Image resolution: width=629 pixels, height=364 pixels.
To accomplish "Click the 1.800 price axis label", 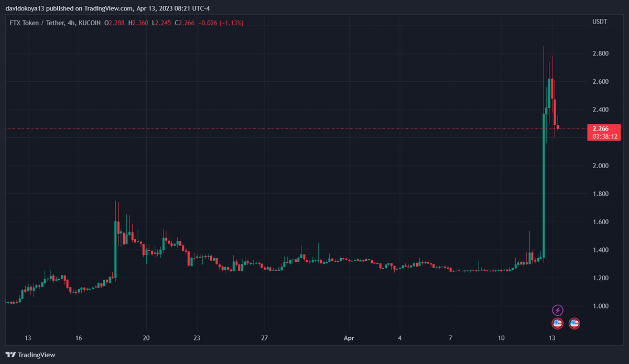I will 600,194.
